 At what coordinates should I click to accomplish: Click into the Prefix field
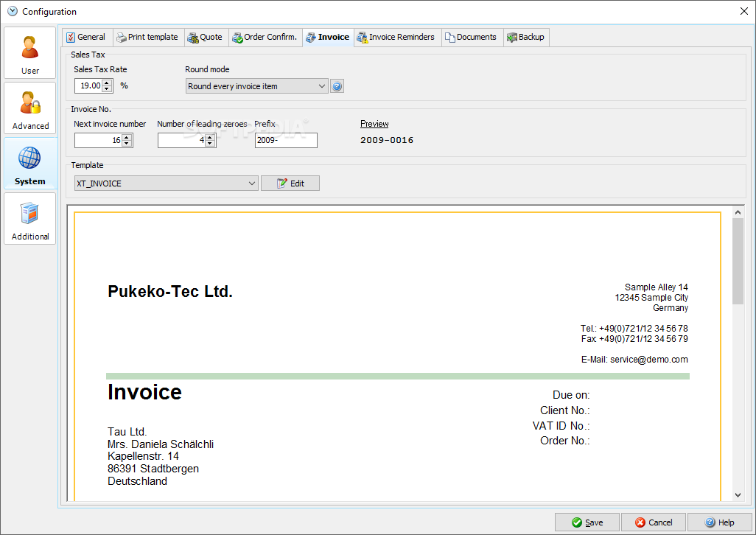coord(286,140)
